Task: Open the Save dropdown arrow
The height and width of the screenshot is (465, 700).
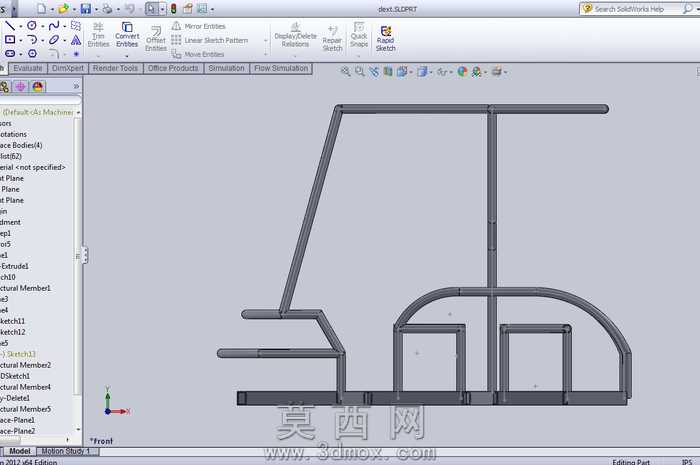Action: [96, 9]
